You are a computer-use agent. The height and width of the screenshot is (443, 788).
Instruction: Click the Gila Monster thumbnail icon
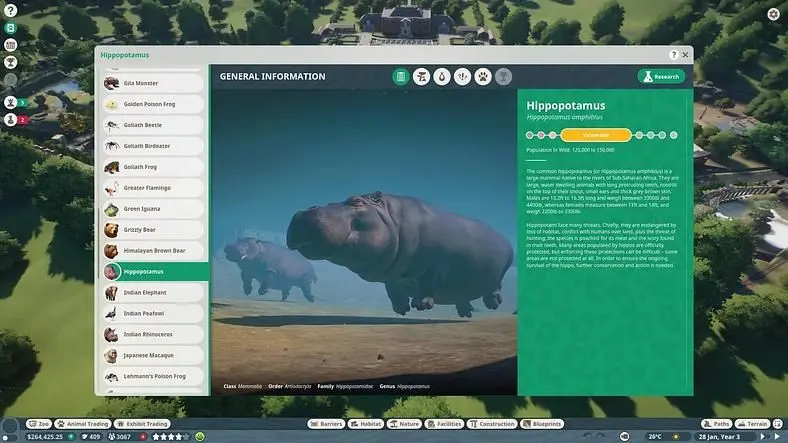[x=112, y=83]
